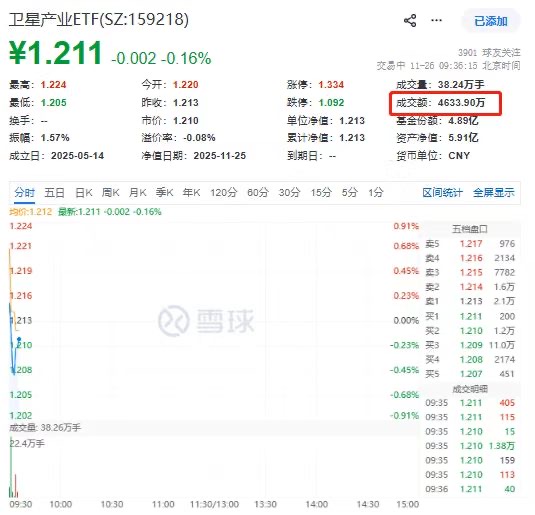The width and height of the screenshot is (535, 515).
Task: Click the 买1 order row at 1.211
Action: pyautogui.click(x=470, y=317)
